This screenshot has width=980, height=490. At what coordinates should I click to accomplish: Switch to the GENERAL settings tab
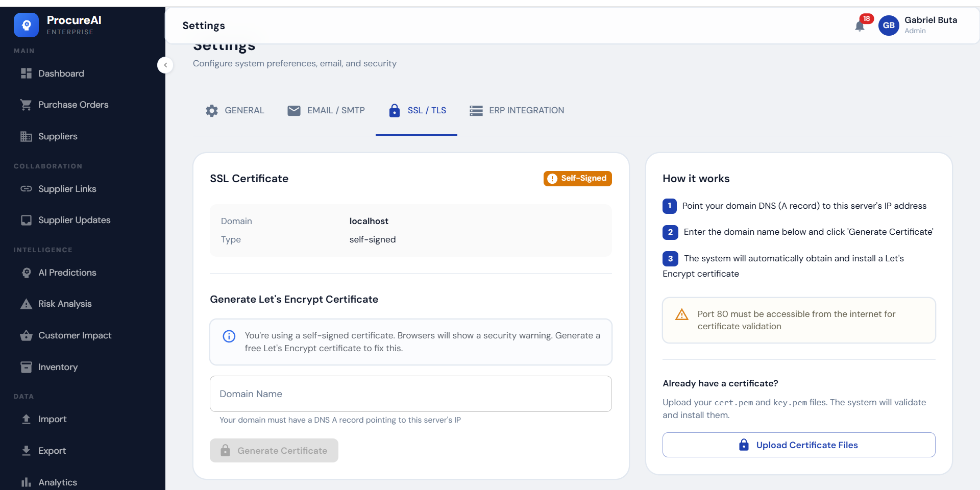coord(234,110)
